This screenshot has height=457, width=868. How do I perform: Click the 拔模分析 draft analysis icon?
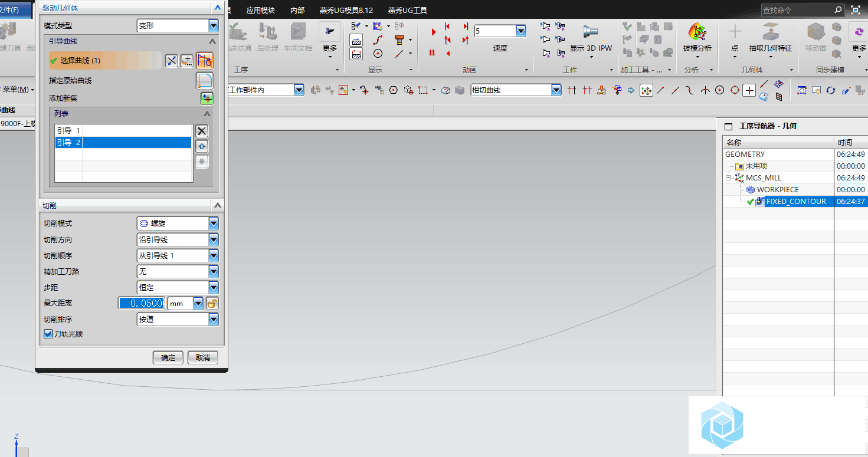[697, 32]
